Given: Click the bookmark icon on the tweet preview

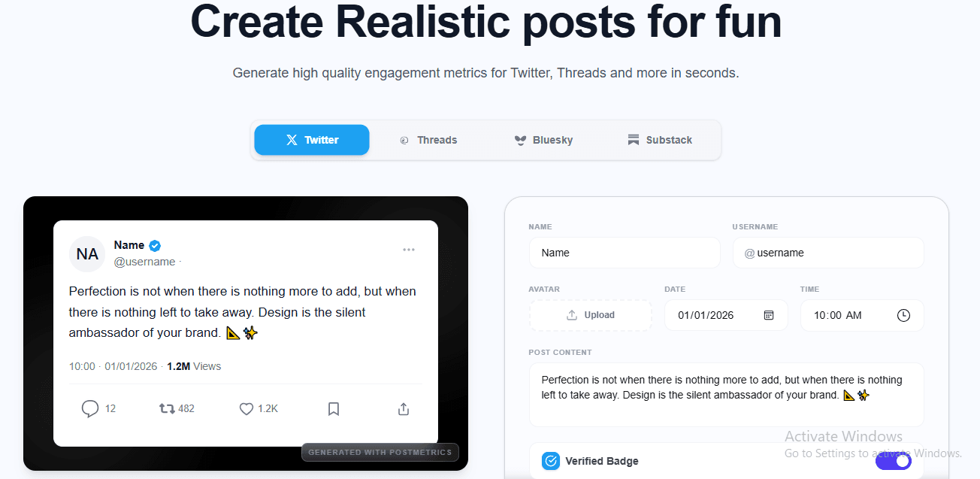Looking at the screenshot, I should tap(333, 408).
